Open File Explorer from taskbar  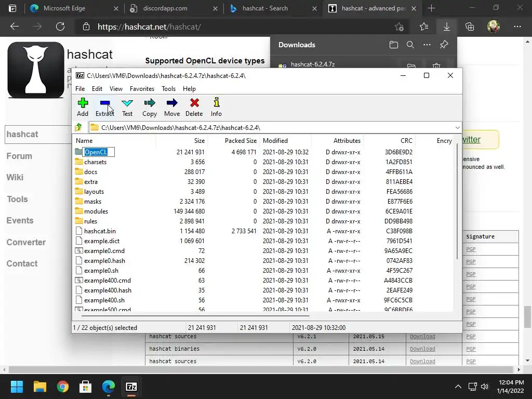tap(39, 387)
